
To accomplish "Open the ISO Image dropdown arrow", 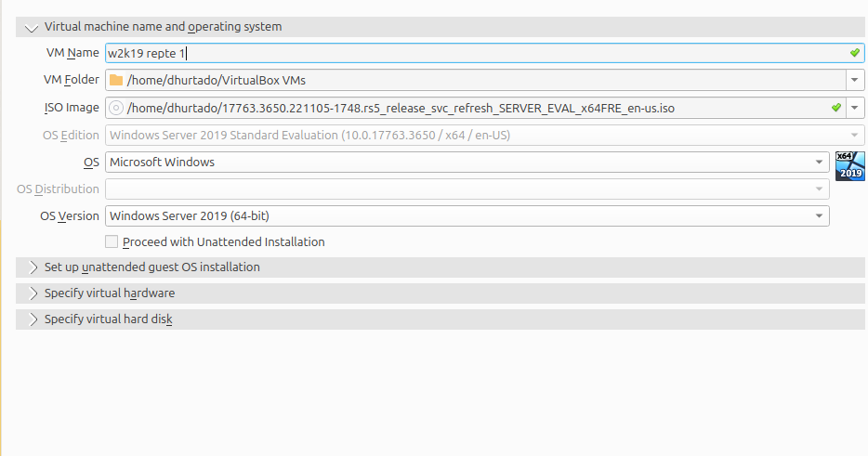I will [855, 109].
